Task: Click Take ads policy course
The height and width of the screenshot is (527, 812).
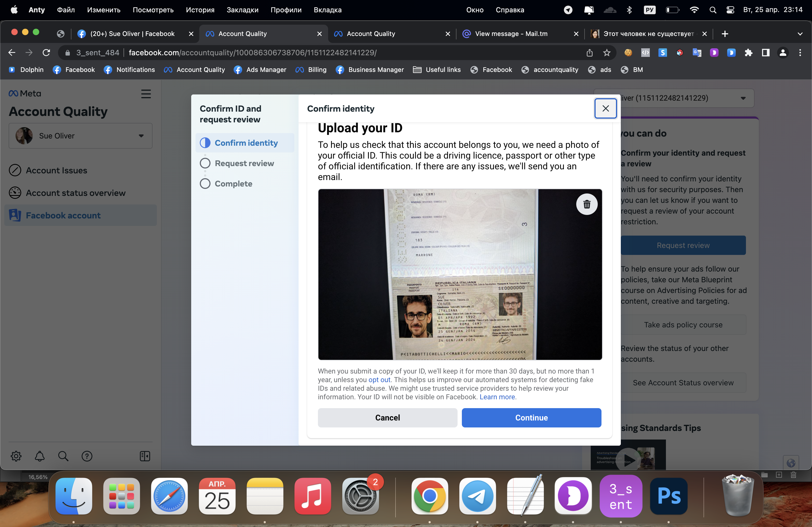Action: click(x=683, y=324)
